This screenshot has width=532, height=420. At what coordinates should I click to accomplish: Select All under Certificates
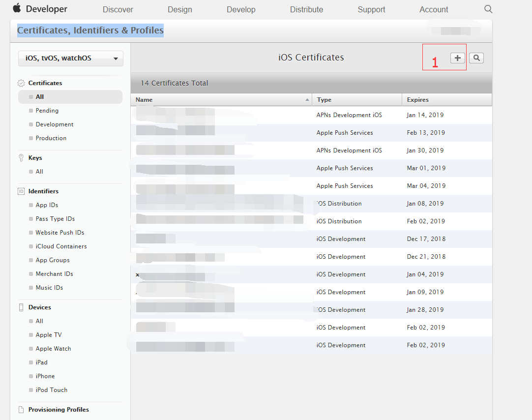(x=70, y=97)
